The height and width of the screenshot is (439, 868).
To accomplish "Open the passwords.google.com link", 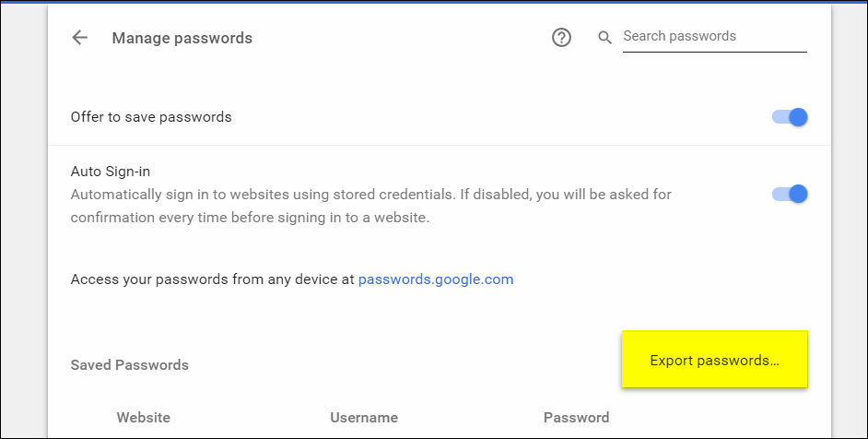I will click(x=436, y=279).
